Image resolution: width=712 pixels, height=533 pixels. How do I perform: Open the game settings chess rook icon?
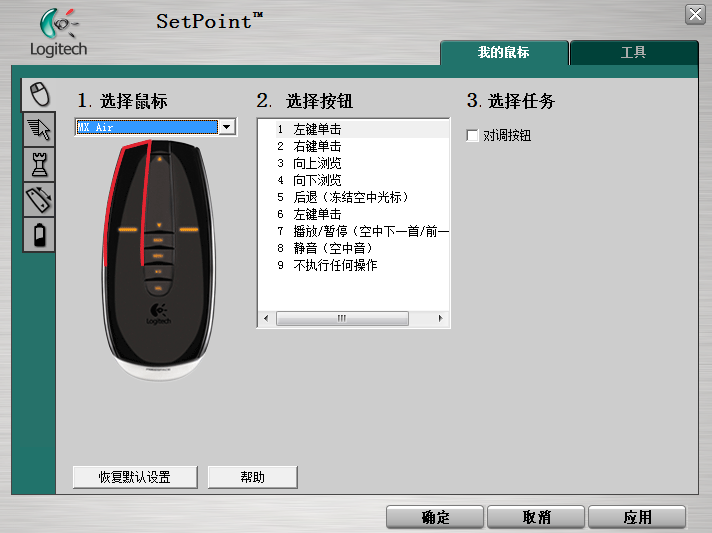(x=40, y=164)
